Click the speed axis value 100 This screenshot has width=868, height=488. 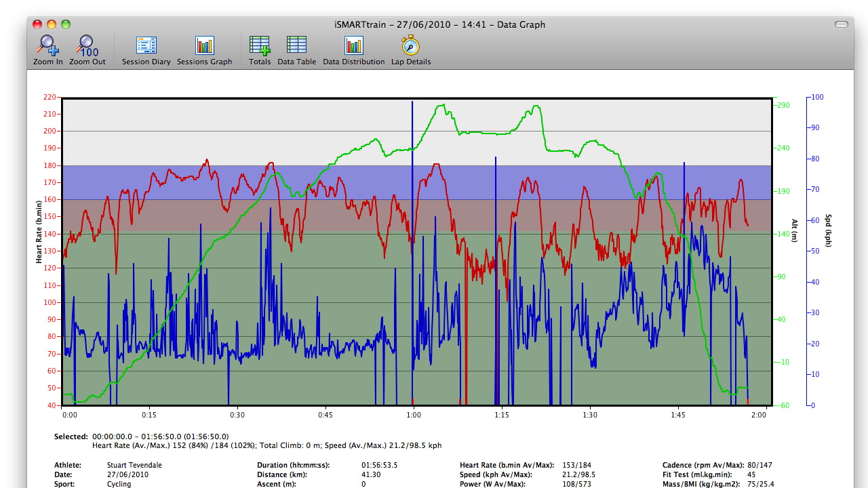(x=818, y=97)
